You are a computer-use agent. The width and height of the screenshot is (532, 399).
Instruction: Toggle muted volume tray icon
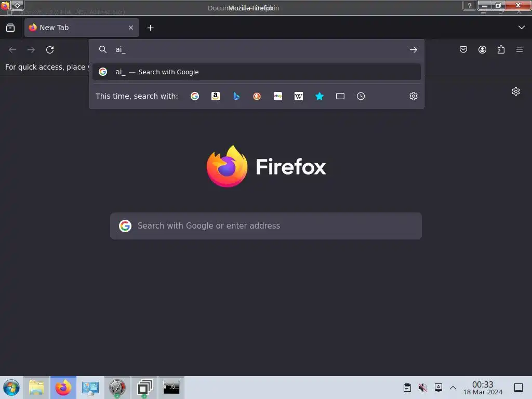point(423,388)
